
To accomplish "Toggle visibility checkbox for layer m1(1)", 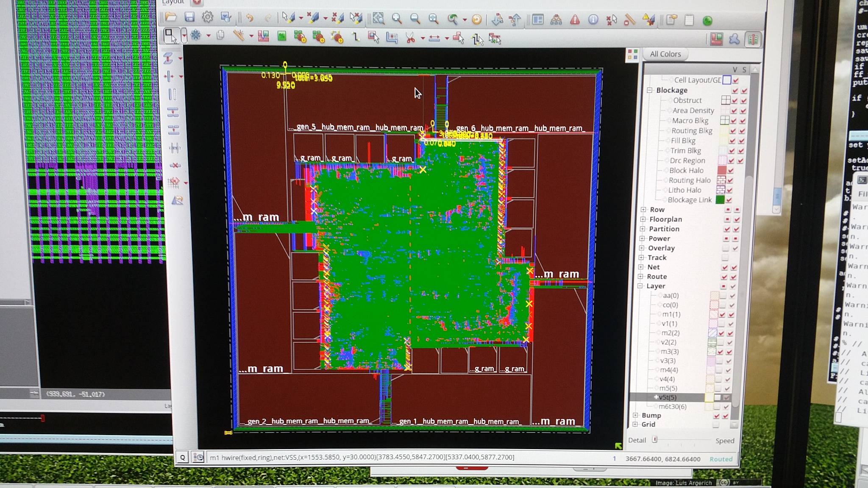I will pyautogui.click(x=723, y=314).
